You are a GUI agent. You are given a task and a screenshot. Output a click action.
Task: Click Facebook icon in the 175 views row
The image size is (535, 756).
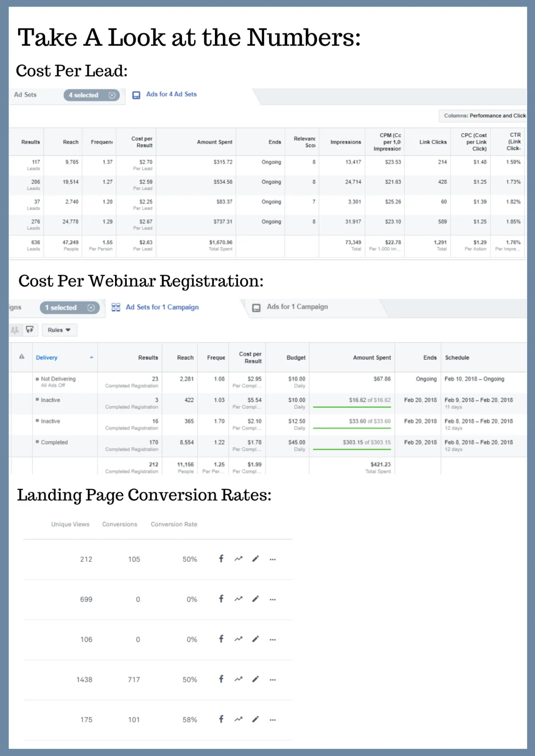(221, 719)
